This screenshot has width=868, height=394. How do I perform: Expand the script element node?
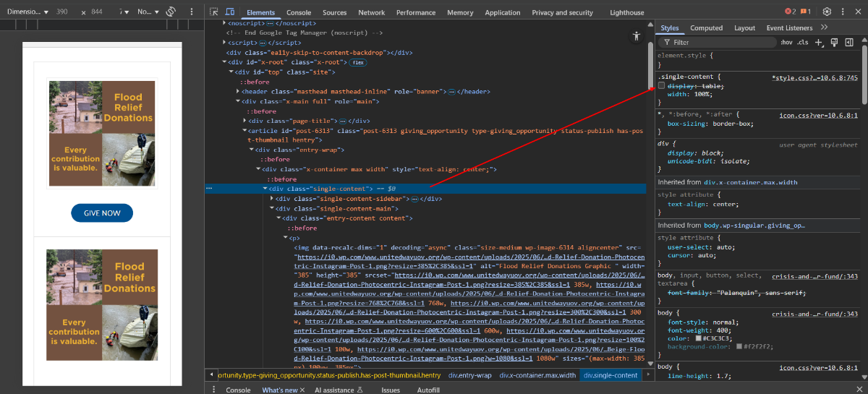[x=223, y=43]
